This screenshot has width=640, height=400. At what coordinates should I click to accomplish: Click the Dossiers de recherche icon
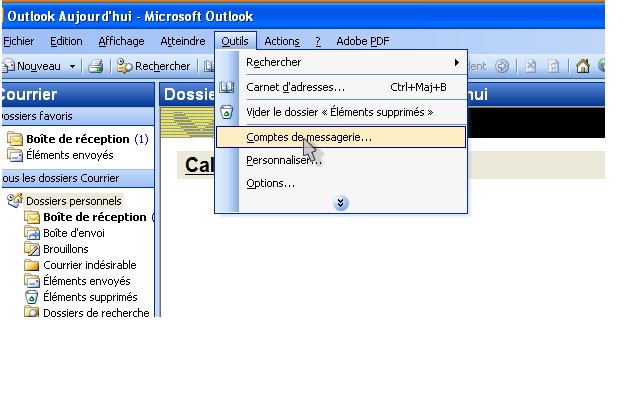coord(32,312)
